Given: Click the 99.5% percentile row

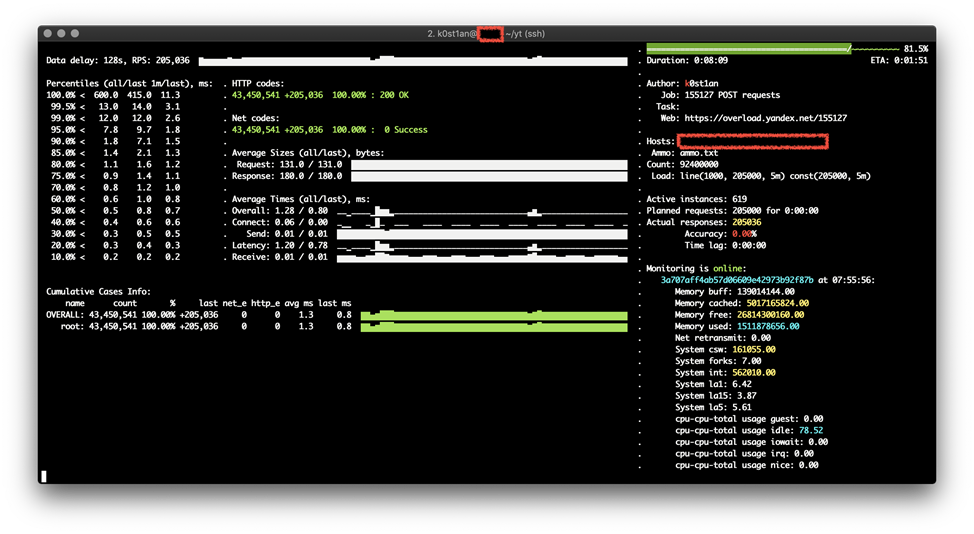Looking at the screenshot, I should click(x=116, y=107).
